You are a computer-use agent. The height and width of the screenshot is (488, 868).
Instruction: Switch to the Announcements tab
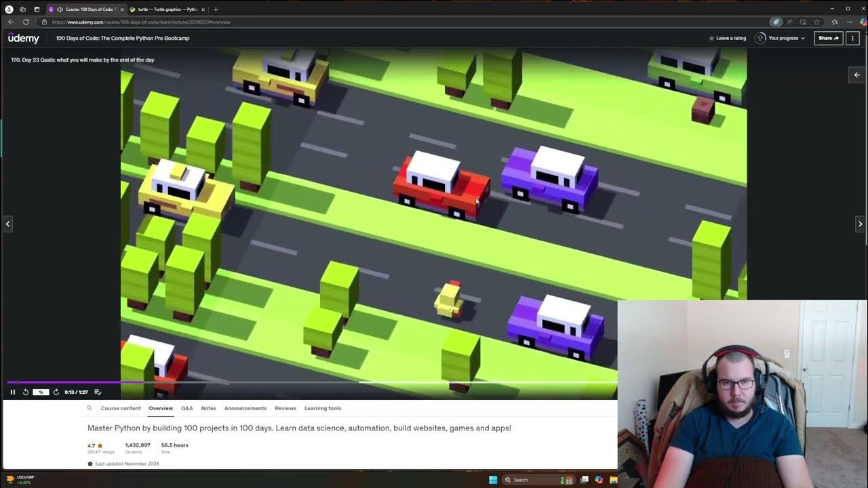pyautogui.click(x=245, y=408)
